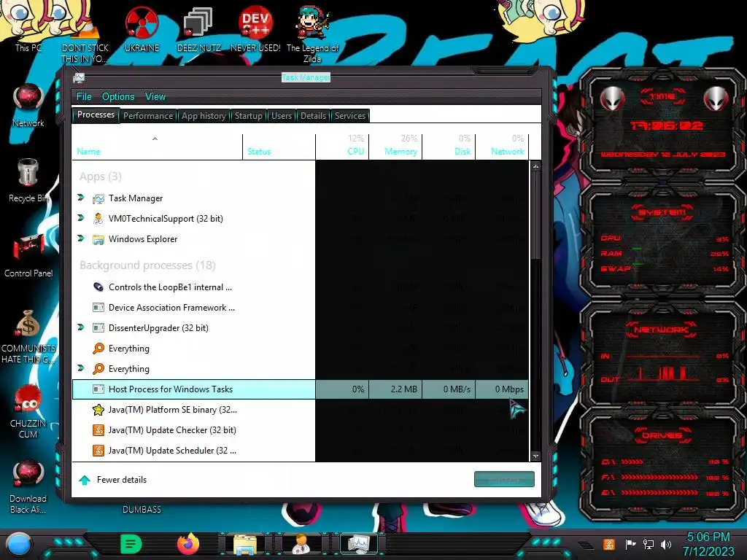Open the Recycle Bin icon

click(x=28, y=181)
